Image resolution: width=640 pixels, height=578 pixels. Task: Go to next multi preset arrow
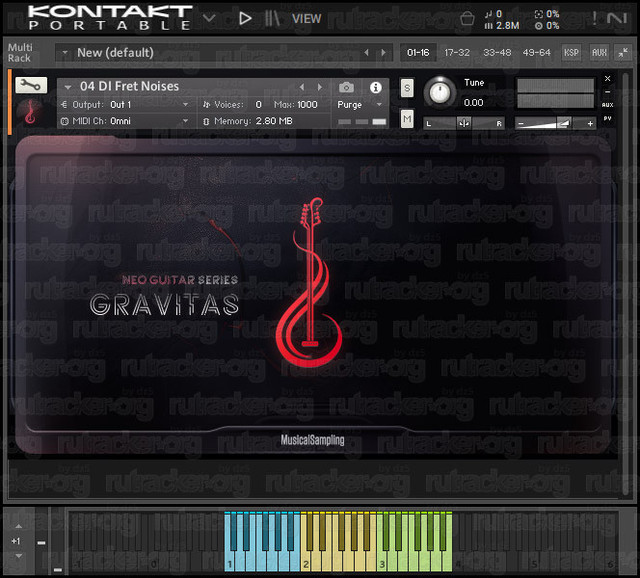pos(383,53)
